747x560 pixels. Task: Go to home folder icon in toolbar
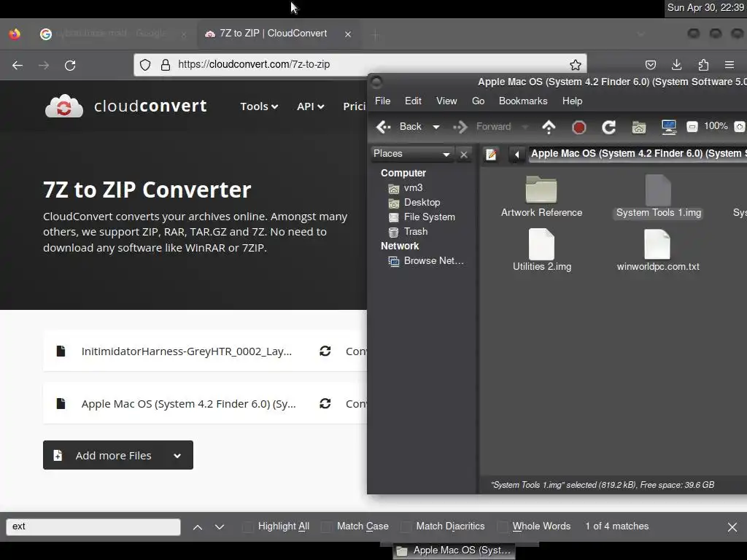coord(639,127)
